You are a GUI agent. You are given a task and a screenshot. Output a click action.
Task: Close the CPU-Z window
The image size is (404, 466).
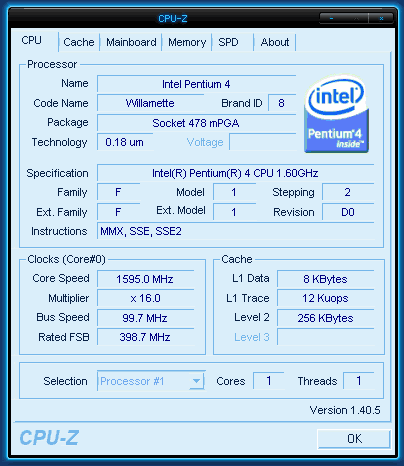(x=381, y=19)
